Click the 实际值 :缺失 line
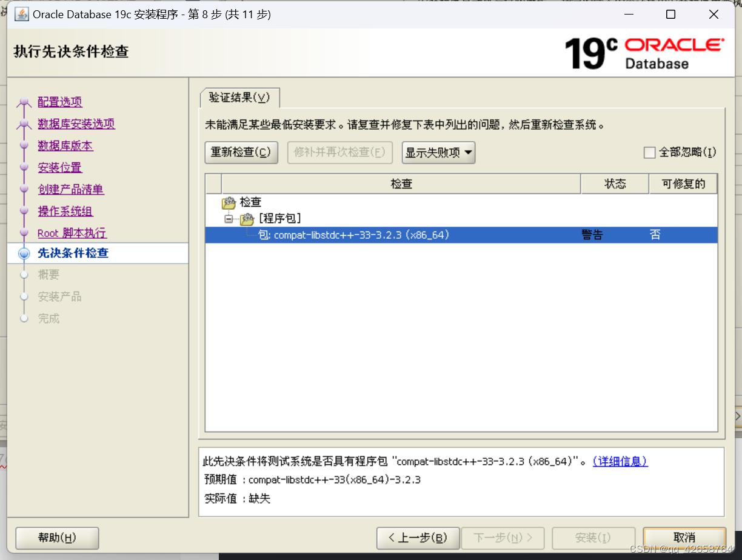 click(238, 499)
